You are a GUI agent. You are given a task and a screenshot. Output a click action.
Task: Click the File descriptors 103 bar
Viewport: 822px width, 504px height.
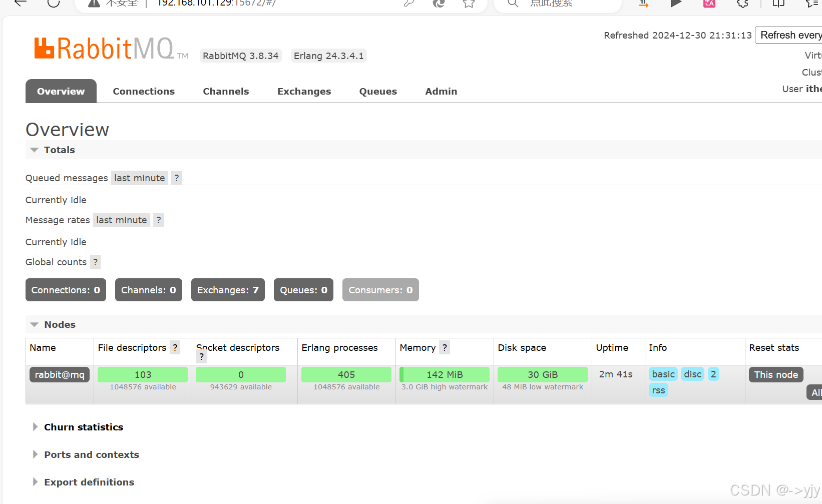click(143, 374)
